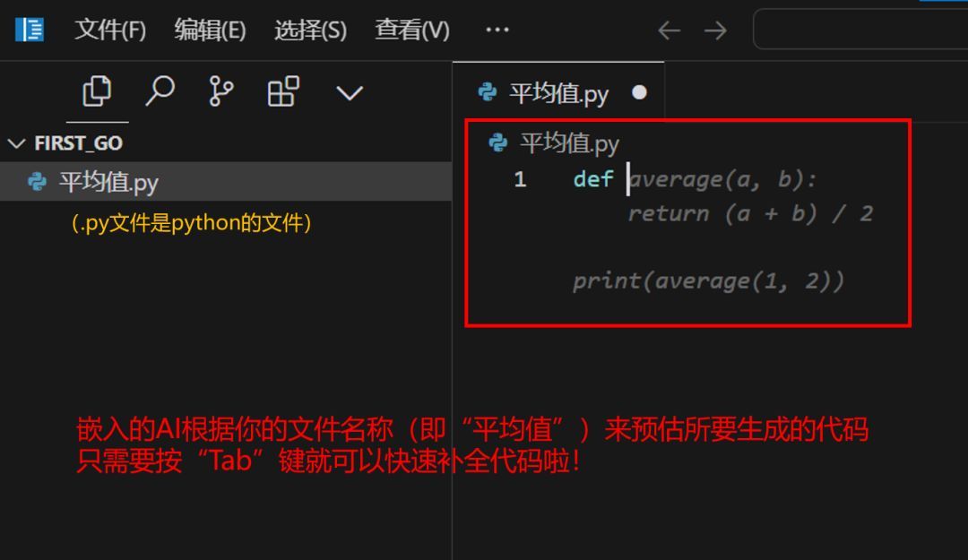Image resolution: width=968 pixels, height=560 pixels.
Task: Open the sidebar views chevron dropdown
Action: tap(349, 91)
